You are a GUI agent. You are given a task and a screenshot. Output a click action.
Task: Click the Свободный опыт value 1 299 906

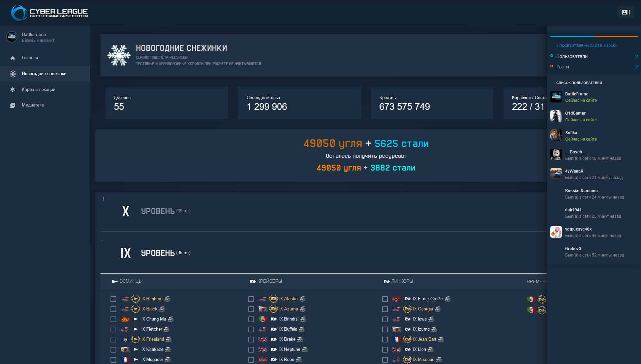267,107
